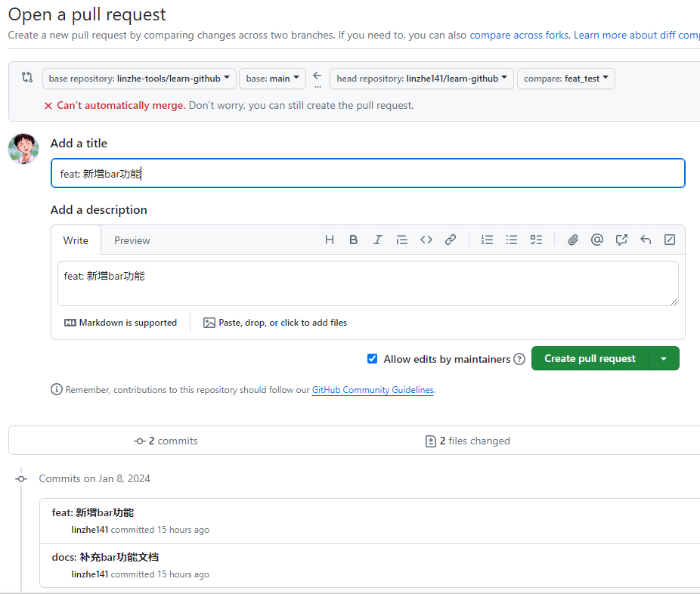Toggle Allow edits by maintainers checkbox

(x=373, y=358)
